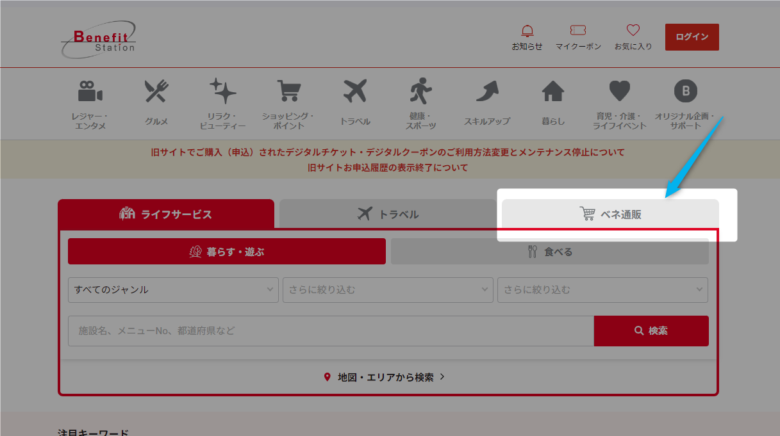Choose the トラベル airplane category icon
This screenshot has height=436, width=780.
355,93
